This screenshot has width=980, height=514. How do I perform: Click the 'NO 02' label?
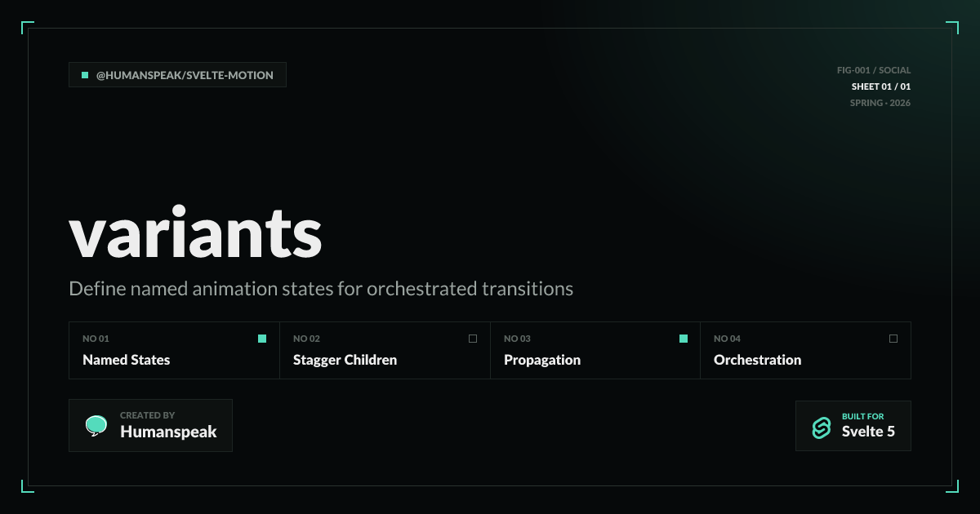point(306,339)
